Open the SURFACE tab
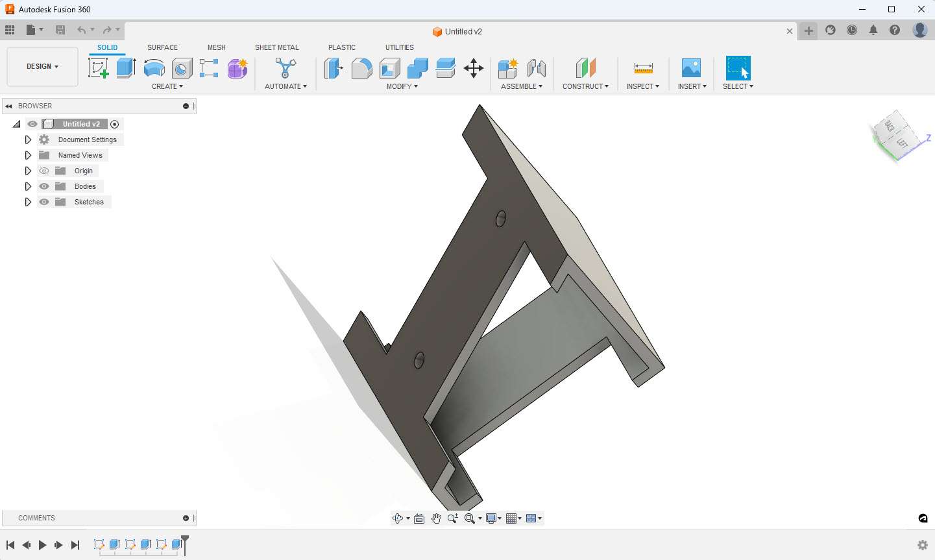Viewport: 935px width, 560px height. [162, 47]
